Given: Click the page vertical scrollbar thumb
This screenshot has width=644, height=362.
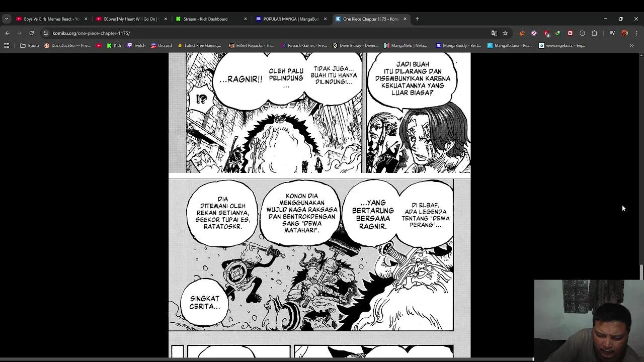Looking at the screenshot, I should (x=641, y=271).
